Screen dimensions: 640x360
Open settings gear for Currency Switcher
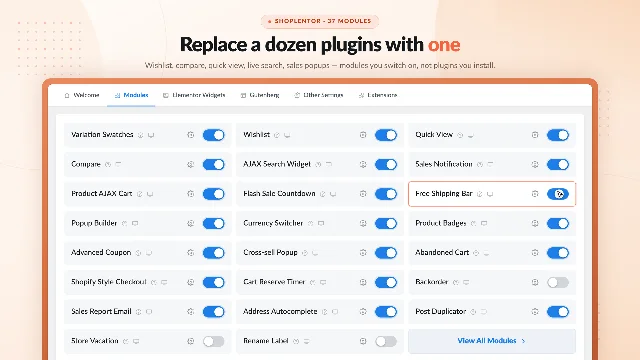click(x=363, y=223)
